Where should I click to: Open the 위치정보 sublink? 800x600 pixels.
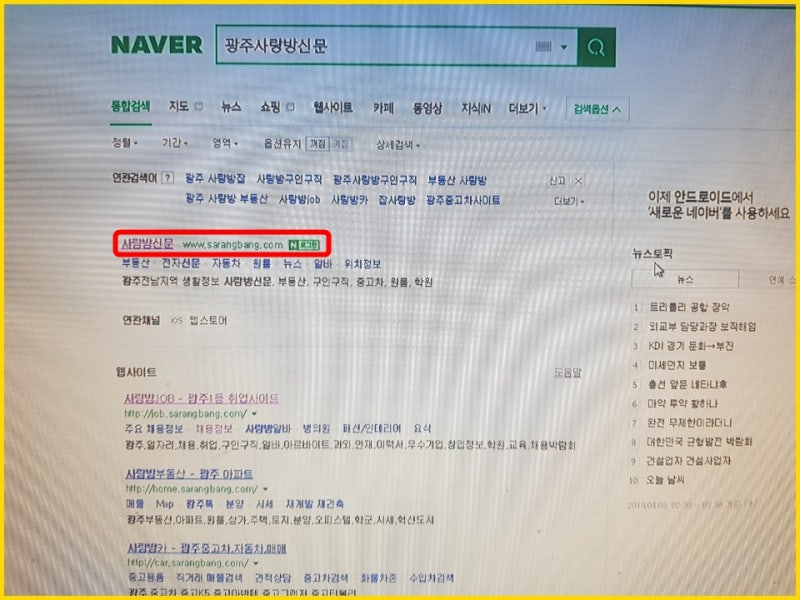[363, 264]
